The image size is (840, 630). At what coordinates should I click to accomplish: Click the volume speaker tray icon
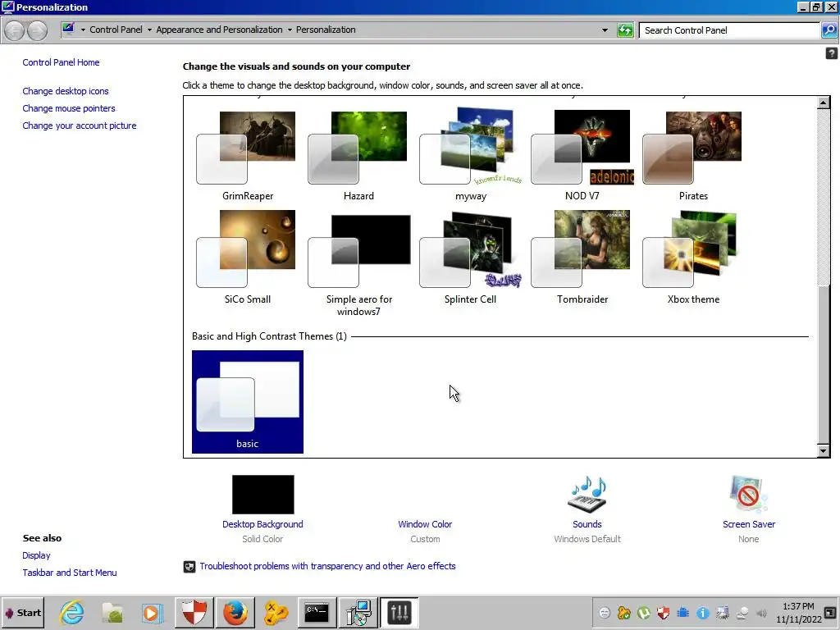(761, 613)
